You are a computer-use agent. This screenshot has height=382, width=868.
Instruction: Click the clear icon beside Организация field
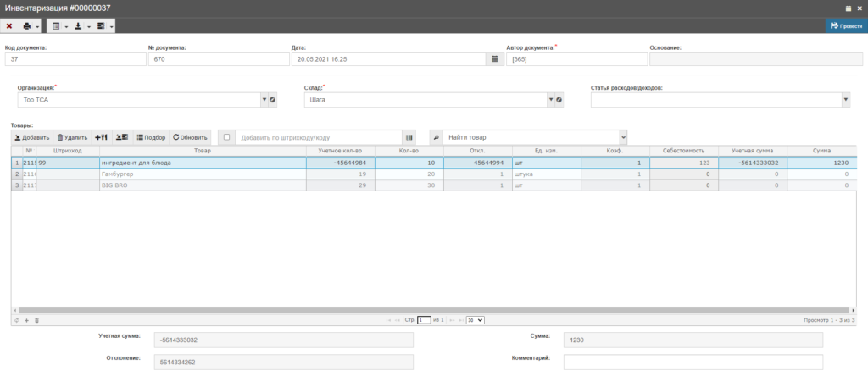273,100
